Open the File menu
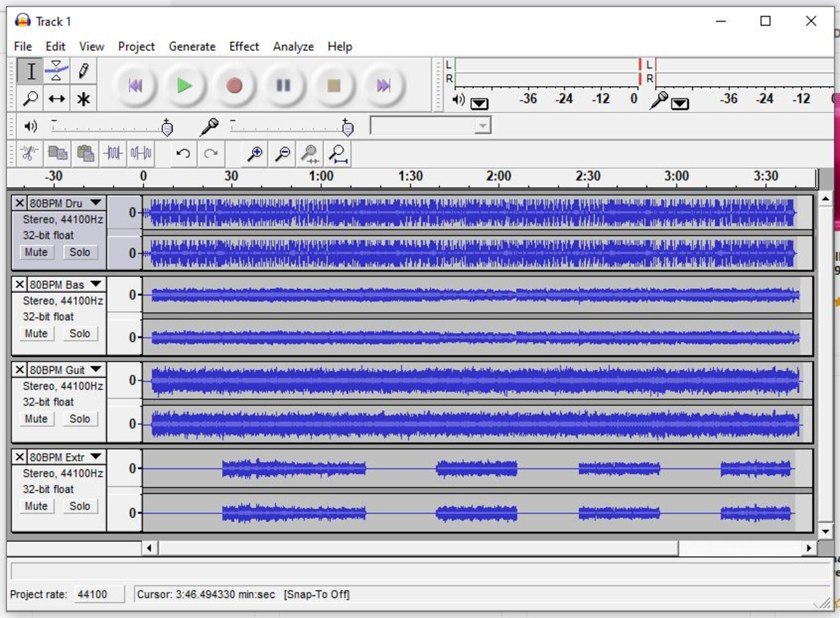 tap(23, 46)
